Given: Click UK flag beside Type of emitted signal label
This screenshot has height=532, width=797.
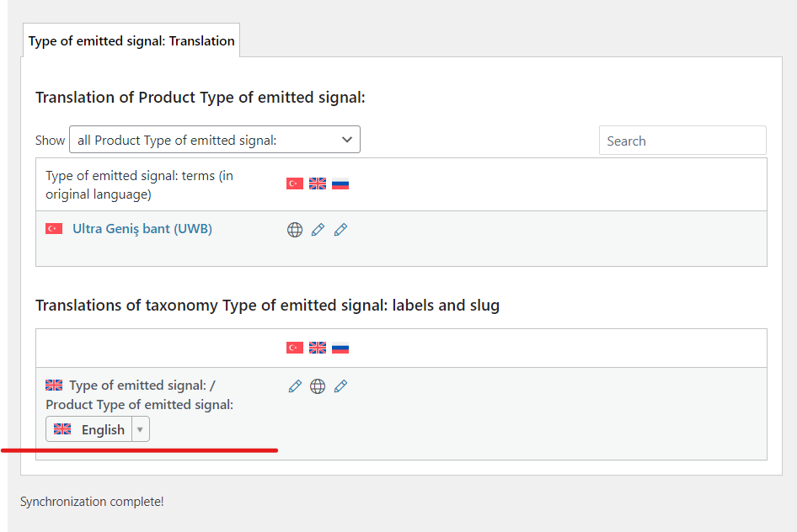Looking at the screenshot, I should tap(54, 386).
